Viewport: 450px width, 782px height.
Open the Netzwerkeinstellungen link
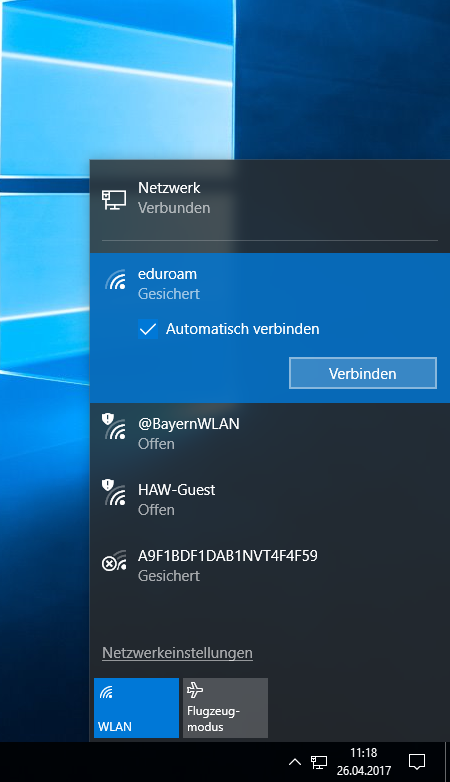tap(177, 653)
